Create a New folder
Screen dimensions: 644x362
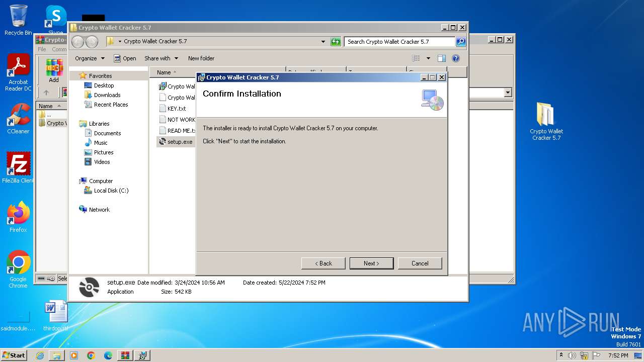(201, 58)
